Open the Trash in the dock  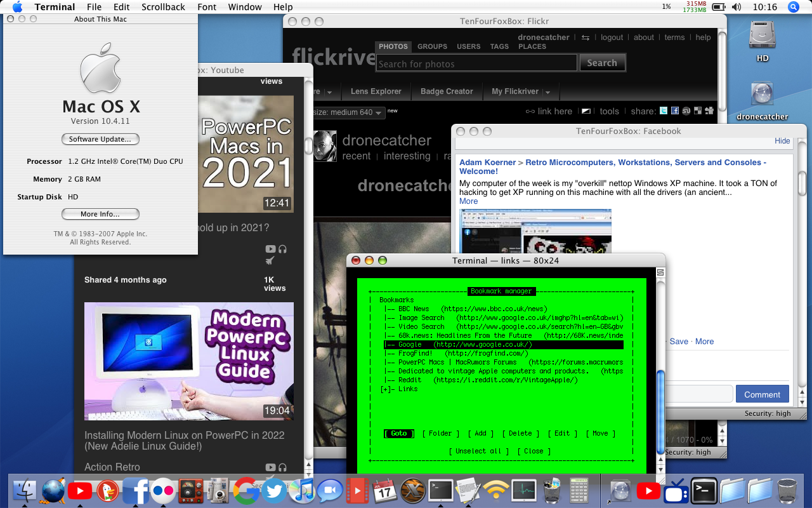(x=787, y=491)
